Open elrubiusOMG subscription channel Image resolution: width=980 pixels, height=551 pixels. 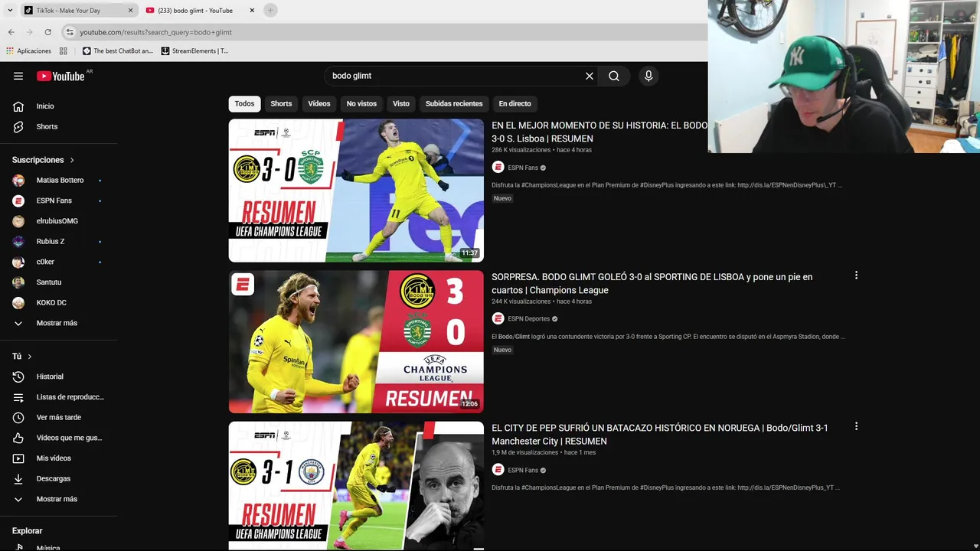58,221
